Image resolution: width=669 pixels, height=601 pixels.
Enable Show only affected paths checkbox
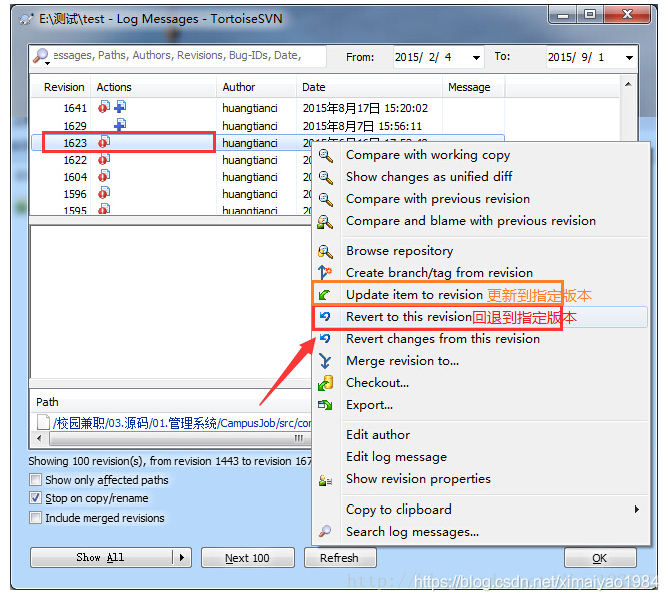35,479
